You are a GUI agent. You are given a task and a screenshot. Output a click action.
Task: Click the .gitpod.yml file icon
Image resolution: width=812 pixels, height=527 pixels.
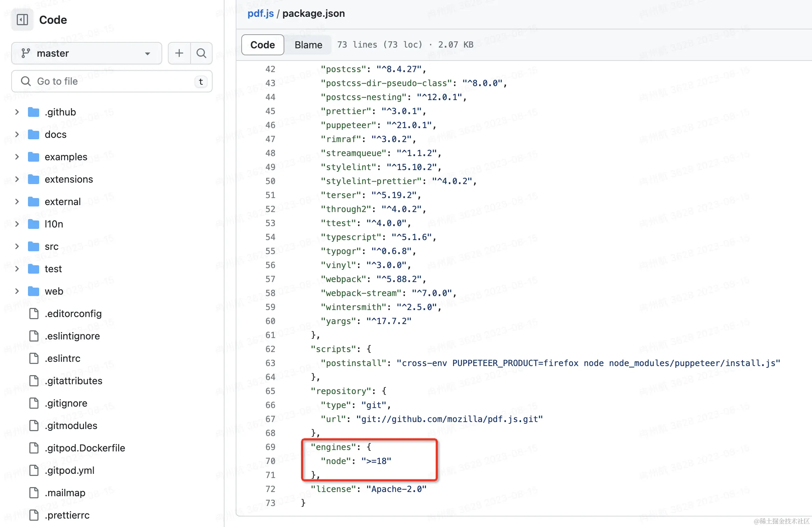point(34,470)
